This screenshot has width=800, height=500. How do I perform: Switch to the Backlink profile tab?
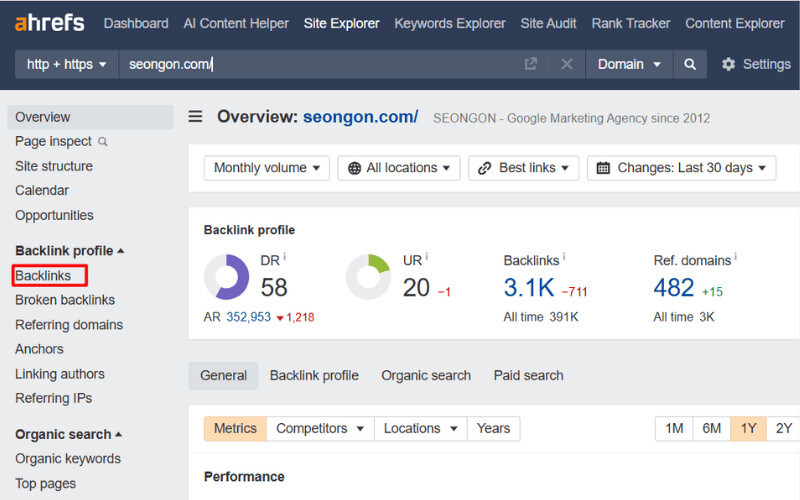pyautogui.click(x=314, y=376)
